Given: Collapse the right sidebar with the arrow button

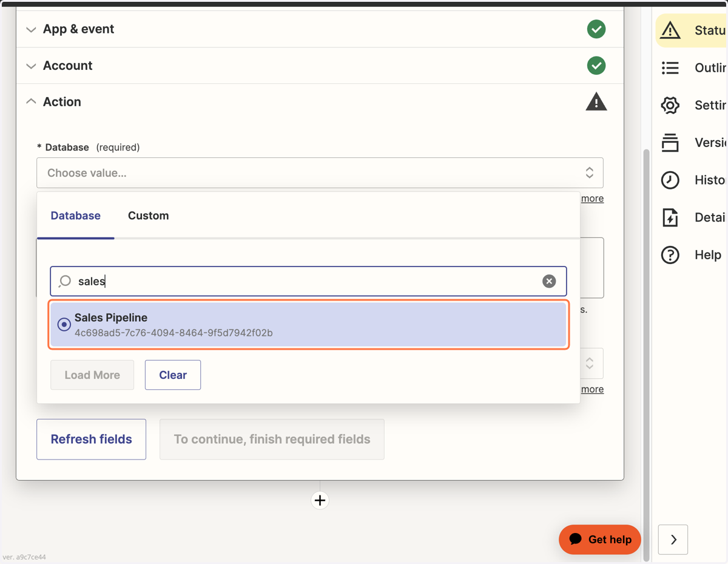Looking at the screenshot, I should coord(673,540).
